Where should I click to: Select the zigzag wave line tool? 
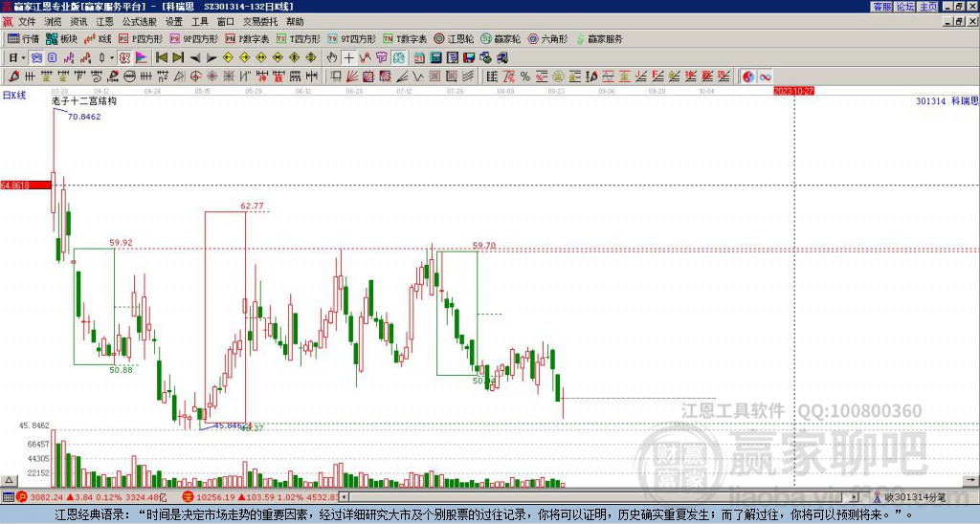pos(417,76)
